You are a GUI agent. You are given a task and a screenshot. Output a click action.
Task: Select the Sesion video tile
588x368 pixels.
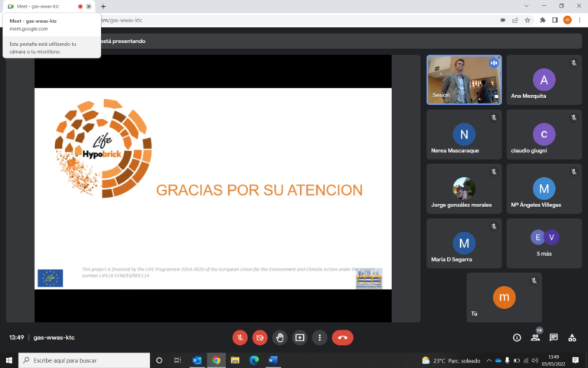tap(464, 80)
